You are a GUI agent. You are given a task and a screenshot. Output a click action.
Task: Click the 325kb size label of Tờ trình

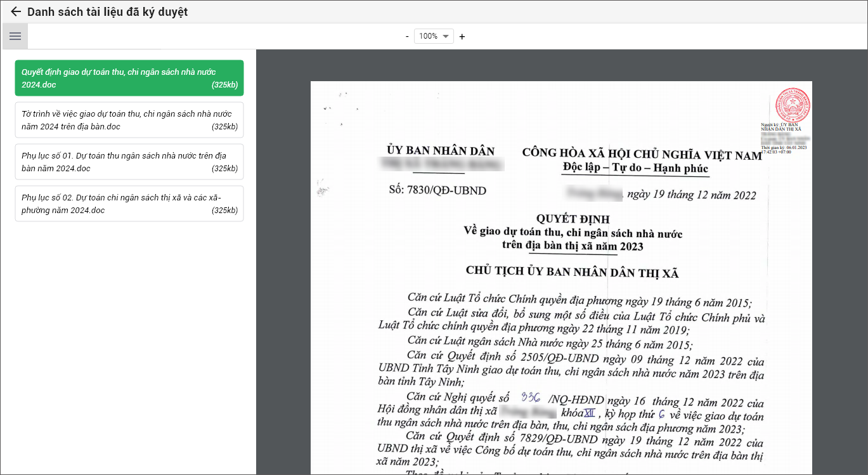(224, 127)
